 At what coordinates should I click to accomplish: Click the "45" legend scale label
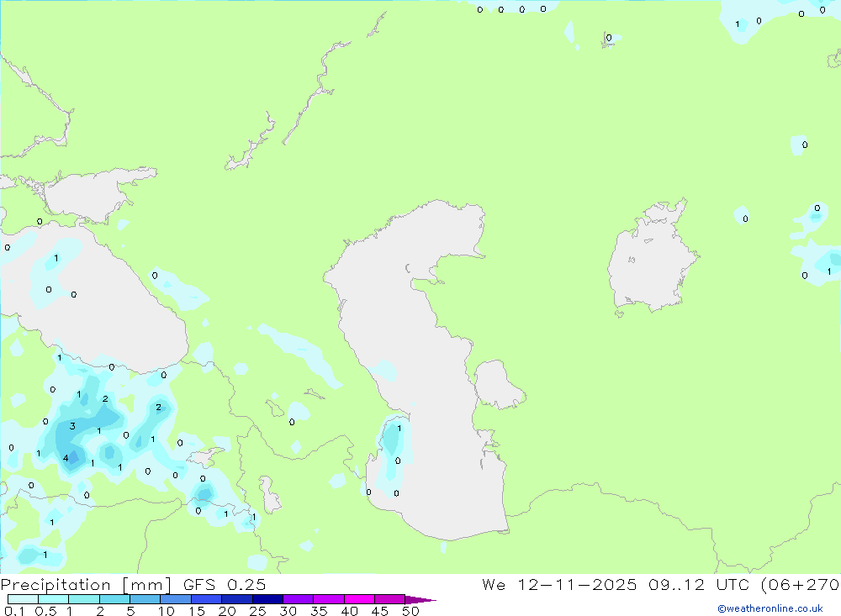tap(380, 611)
